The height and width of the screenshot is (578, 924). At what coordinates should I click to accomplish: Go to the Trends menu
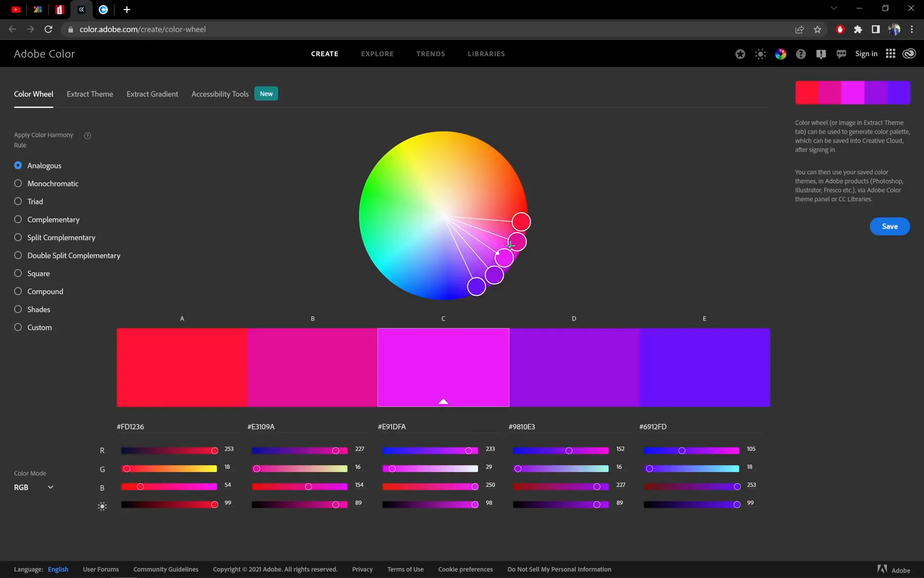point(431,54)
